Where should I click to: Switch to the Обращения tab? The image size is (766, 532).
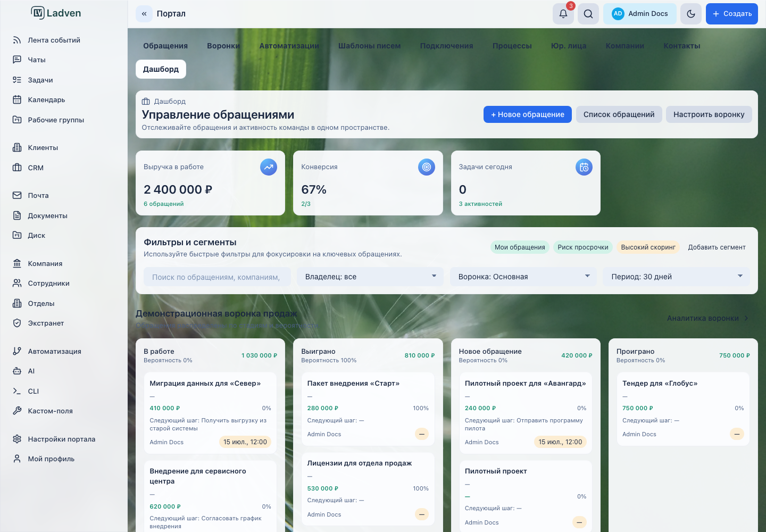[x=165, y=46]
